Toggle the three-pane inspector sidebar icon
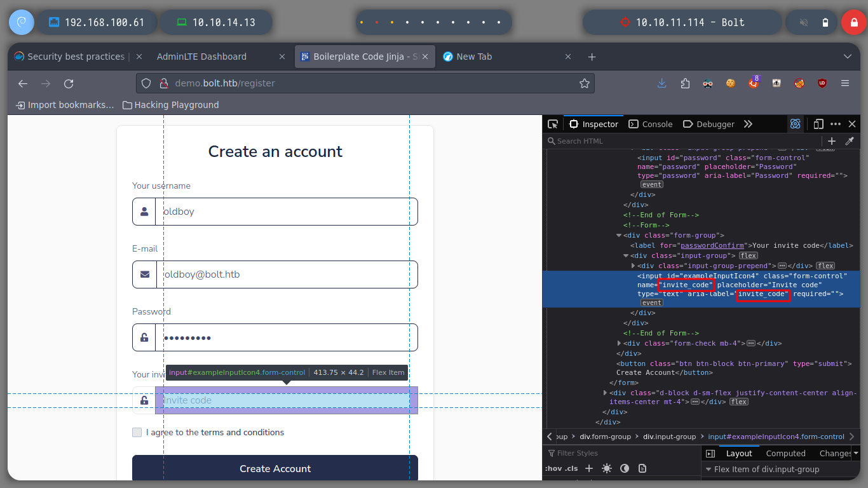The height and width of the screenshot is (488, 868). point(710,453)
